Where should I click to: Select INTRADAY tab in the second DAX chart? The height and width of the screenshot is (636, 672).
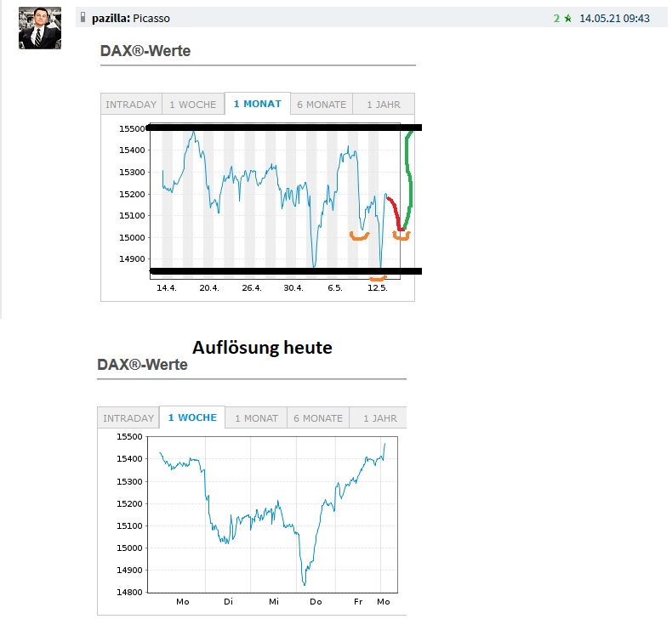tap(128, 418)
